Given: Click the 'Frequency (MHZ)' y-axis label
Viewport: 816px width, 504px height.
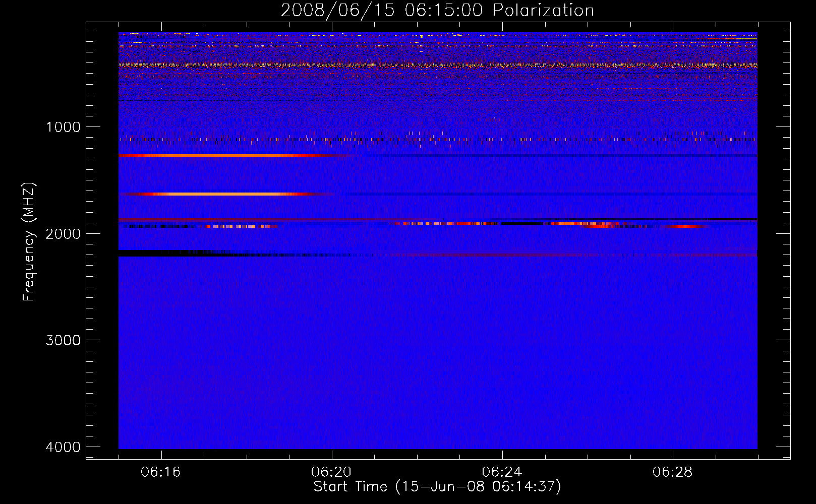Looking at the screenshot, I should [29, 242].
